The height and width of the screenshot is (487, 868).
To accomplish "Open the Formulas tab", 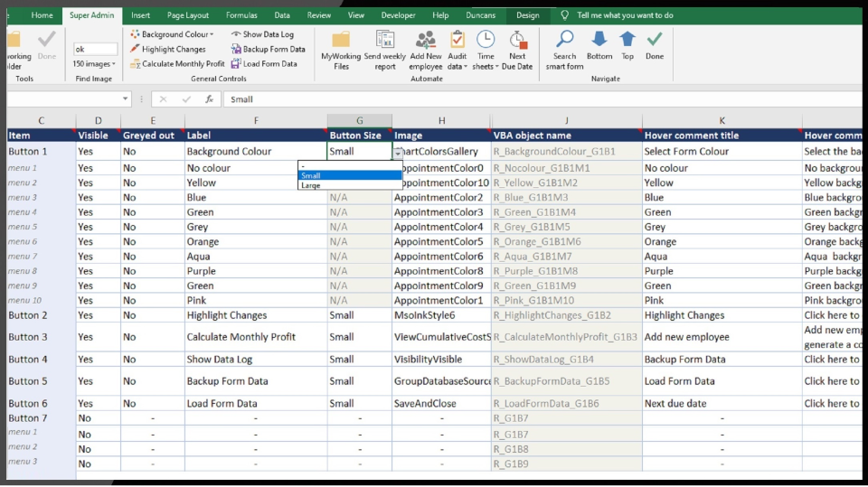I will point(241,15).
